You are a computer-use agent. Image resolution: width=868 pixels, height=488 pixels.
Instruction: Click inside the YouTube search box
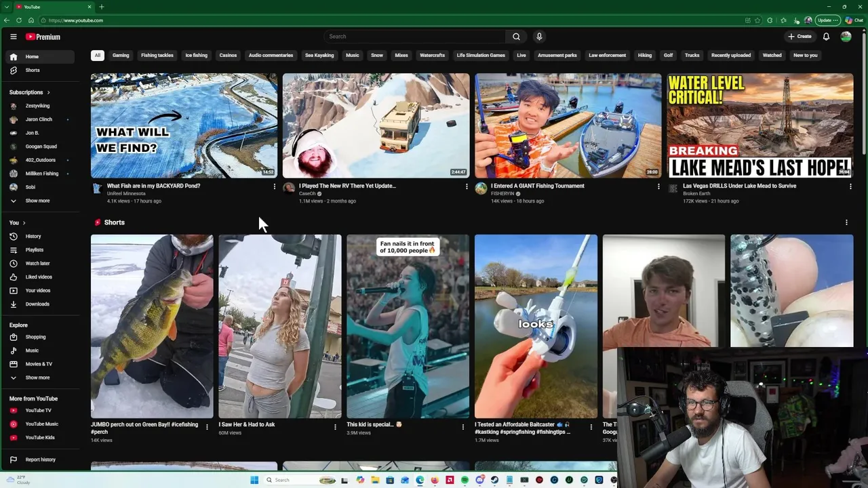(415, 37)
